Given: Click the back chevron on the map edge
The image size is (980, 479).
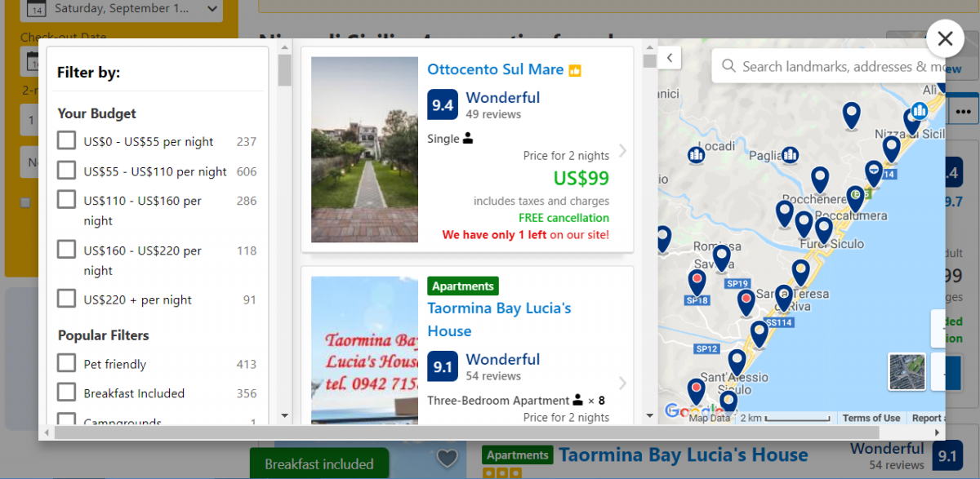Looking at the screenshot, I should tap(670, 58).
